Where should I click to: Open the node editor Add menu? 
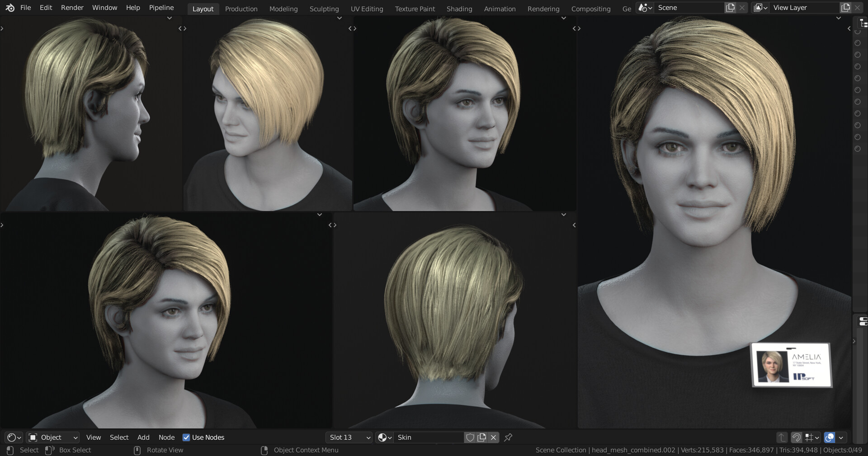(x=143, y=437)
